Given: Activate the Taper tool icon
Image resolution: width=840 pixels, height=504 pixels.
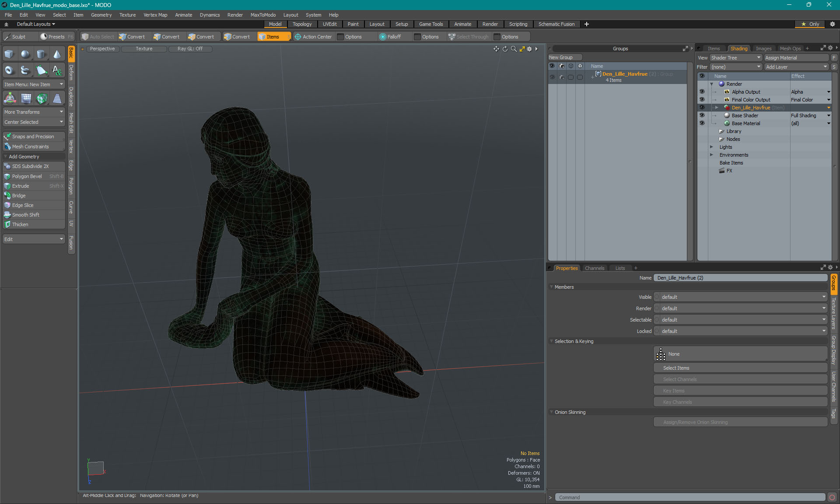Looking at the screenshot, I should click(57, 98).
